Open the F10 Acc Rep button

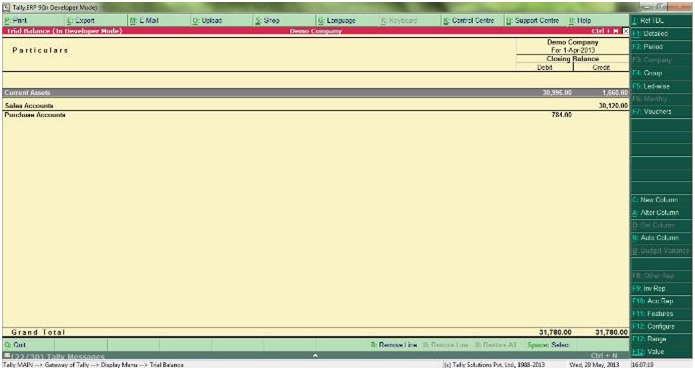[661, 301]
